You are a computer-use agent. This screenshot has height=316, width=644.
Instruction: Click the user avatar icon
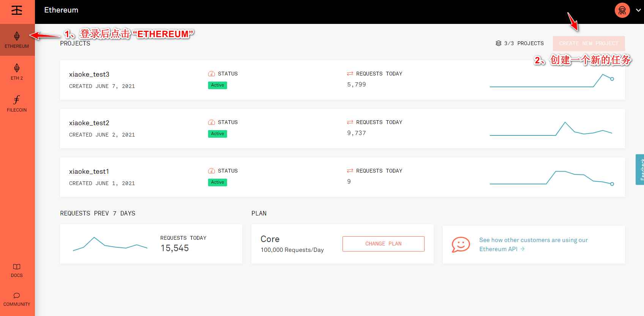[x=622, y=10]
